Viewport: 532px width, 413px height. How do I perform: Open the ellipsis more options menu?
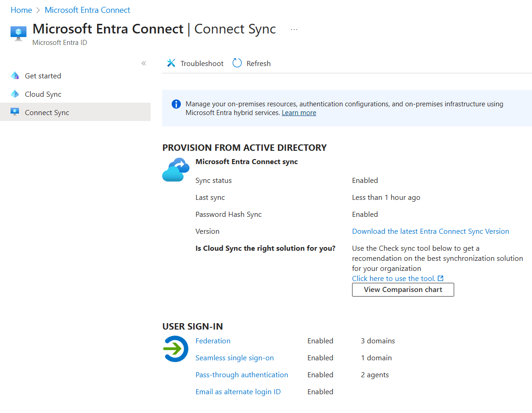[x=294, y=29]
